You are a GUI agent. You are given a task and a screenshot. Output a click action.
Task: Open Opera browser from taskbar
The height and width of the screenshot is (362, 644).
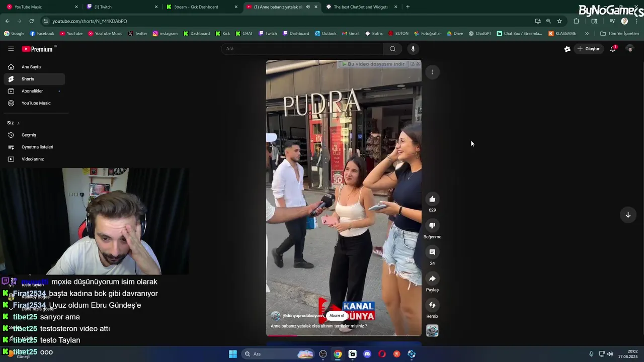(x=382, y=354)
